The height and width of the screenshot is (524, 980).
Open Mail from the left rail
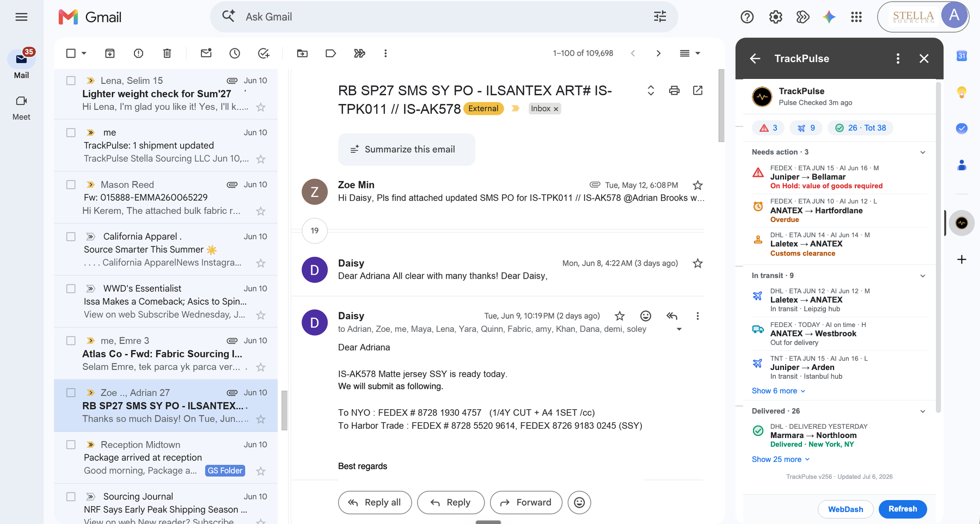pos(21,65)
